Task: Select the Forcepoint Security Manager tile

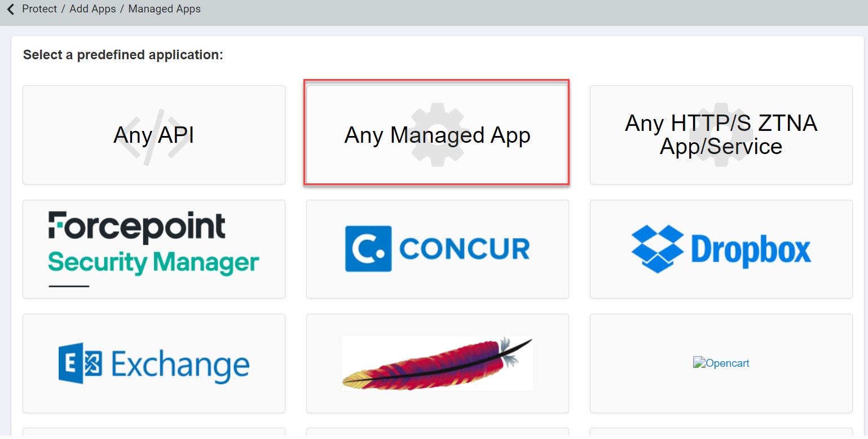Action: coord(153,249)
